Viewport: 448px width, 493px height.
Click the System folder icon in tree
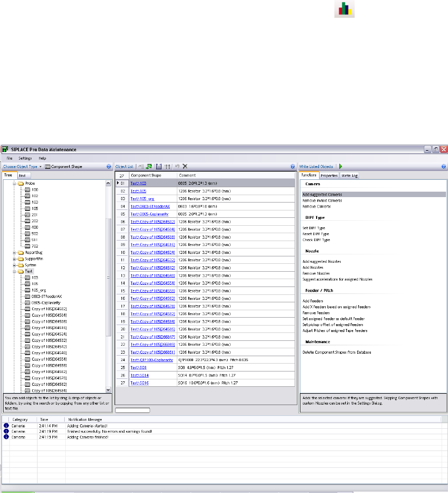click(x=21, y=265)
